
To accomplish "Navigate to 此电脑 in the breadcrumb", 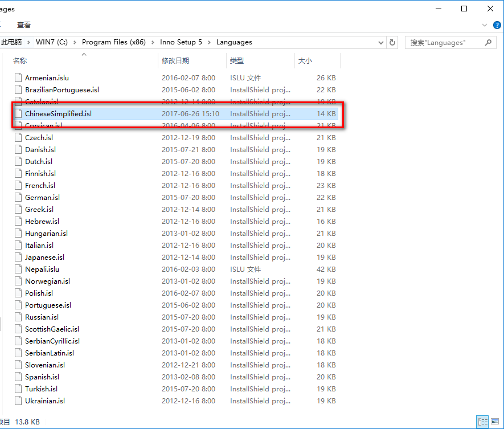I will [x=11, y=42].
